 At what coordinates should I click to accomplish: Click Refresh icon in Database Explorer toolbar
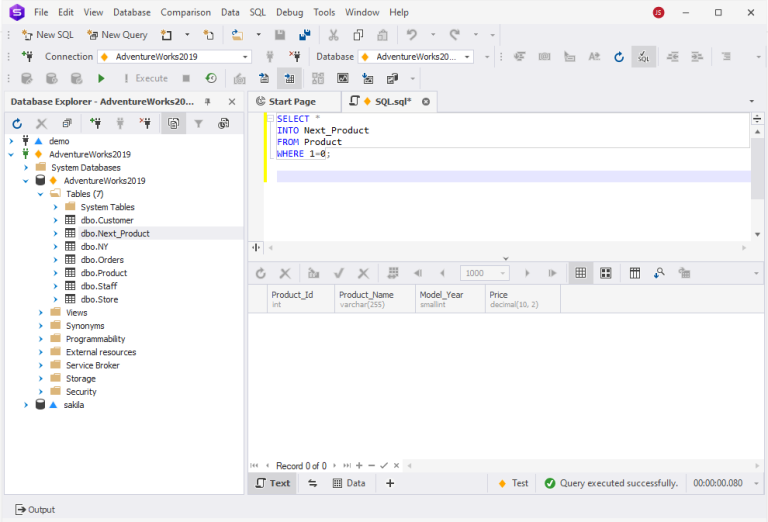pos(17,124)
